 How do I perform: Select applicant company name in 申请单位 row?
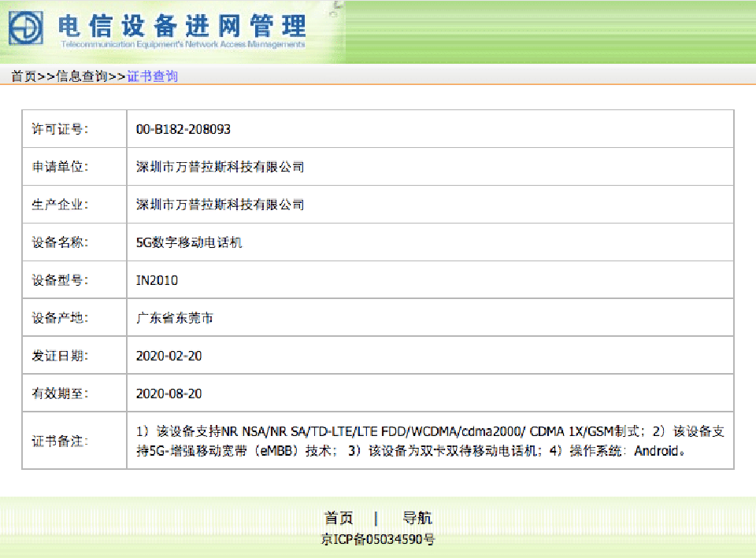coord(220,167)
